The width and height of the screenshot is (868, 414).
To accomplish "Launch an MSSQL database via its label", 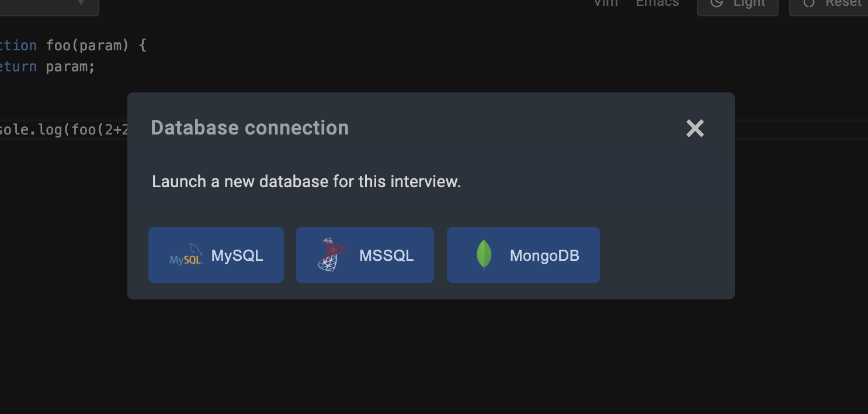I will pyautogui.click(x=386, y=256).
